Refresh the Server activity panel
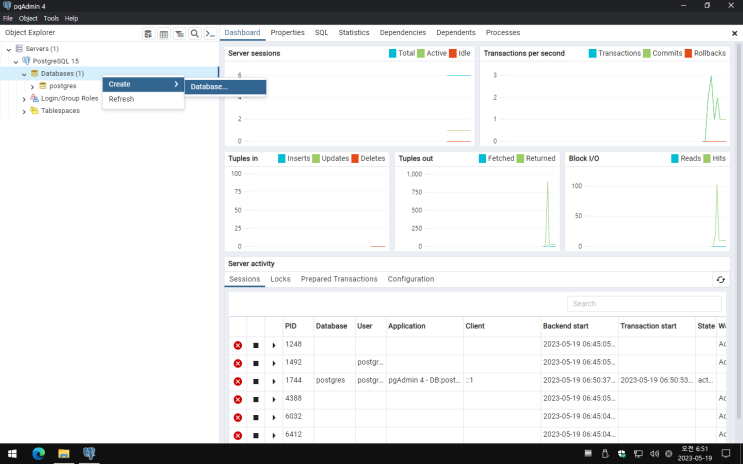 [719, 280]
